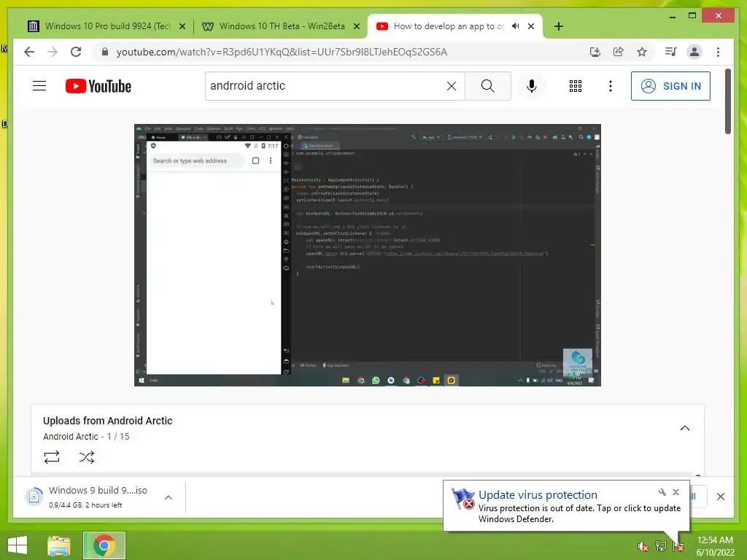Viewport: 747px width, 560px height.
Task: Click the video player area
Action: (x=368, y=255)
